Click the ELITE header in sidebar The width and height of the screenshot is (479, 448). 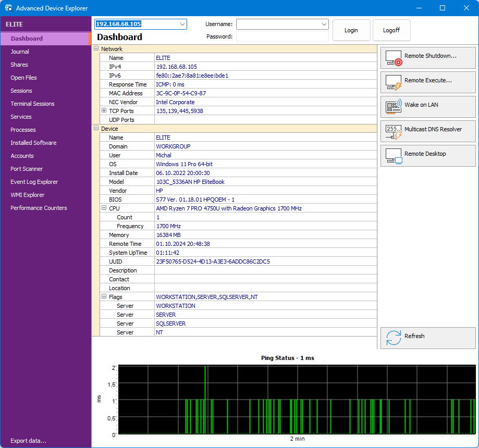(x=15, y=24)
